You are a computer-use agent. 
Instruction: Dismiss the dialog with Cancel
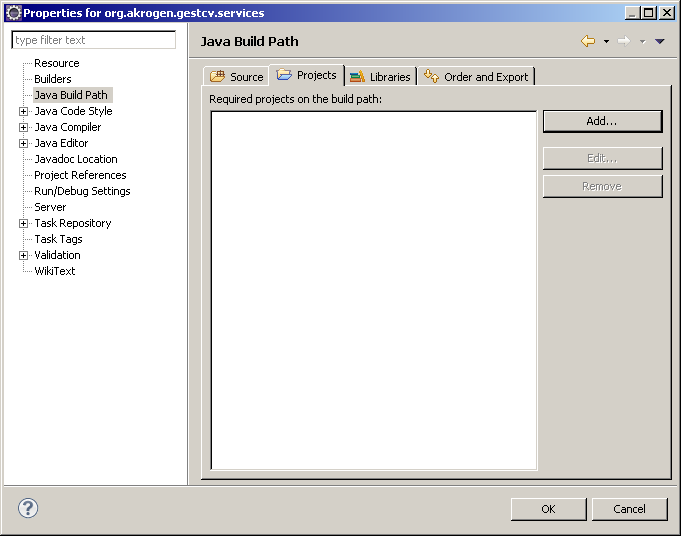(x=629, y=509)
